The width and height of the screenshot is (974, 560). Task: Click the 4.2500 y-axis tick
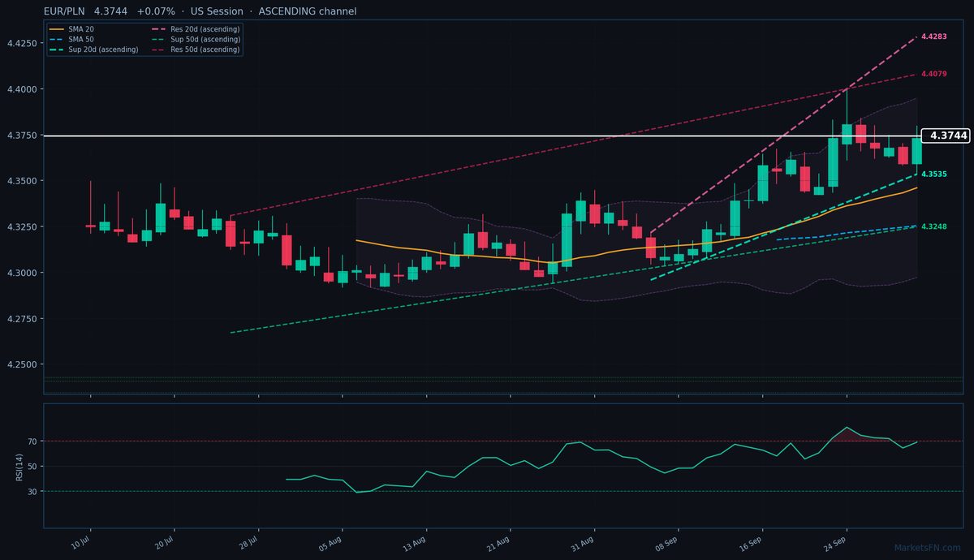[x=22, y=365]
